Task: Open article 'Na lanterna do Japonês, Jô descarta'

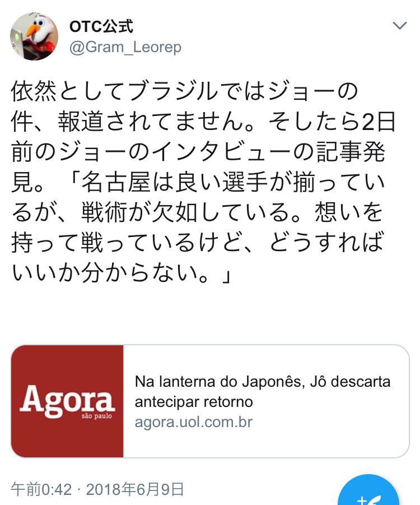Action: click(263, 382)
